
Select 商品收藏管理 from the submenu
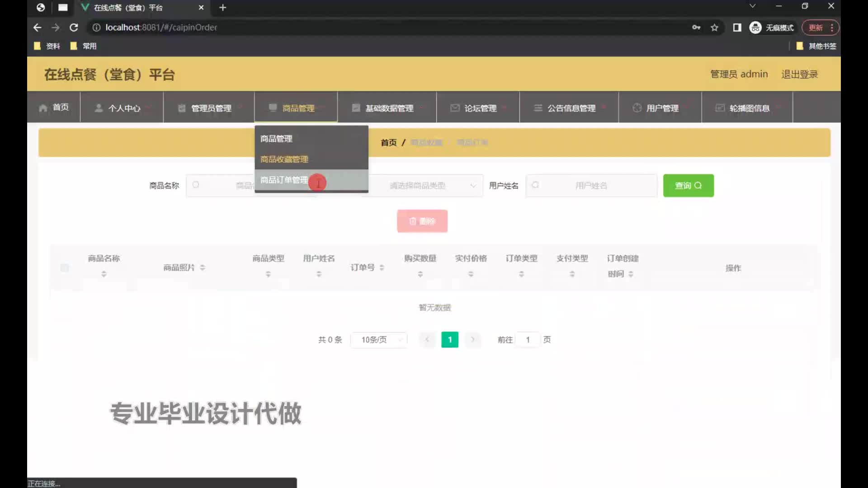point(284,160)
